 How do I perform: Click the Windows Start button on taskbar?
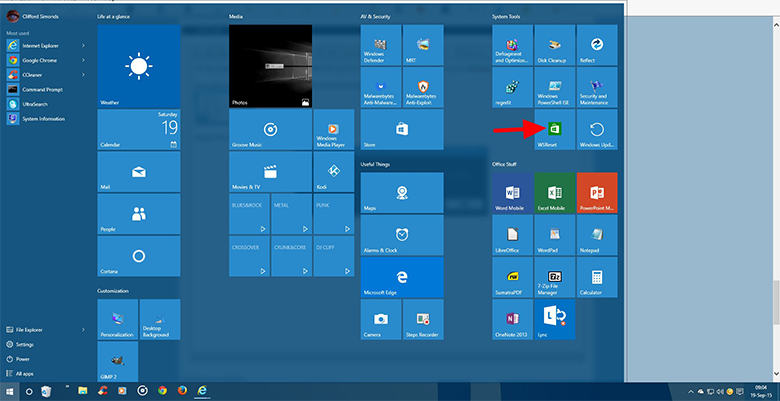tap(10, 390)
